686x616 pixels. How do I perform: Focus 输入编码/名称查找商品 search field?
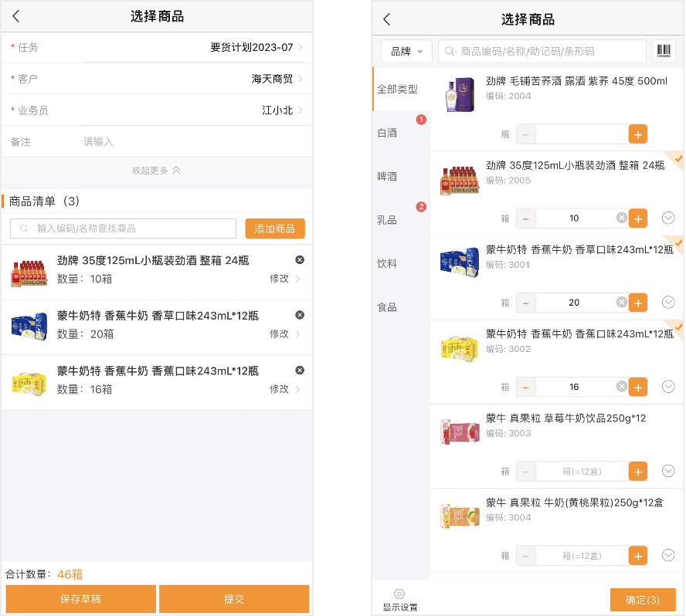point(124,228)
